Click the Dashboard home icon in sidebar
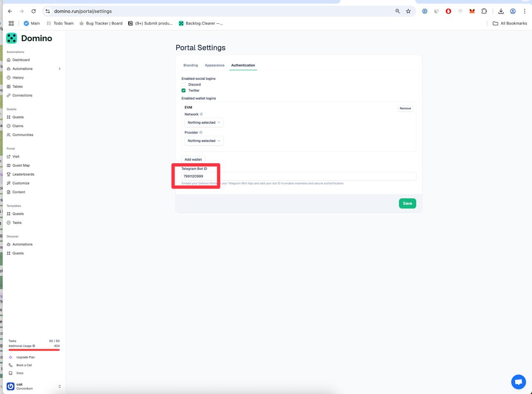This screenshot has height=394, width=532. (x=9, y=60)
